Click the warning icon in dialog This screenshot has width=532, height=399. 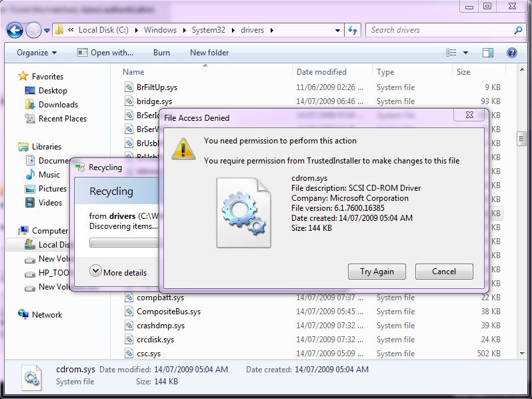pyautogui.click(x=183, y=149)
